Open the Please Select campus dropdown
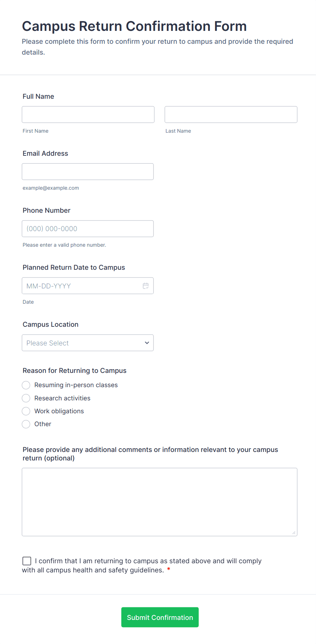The width and height of the screenshot is (316, 644). pos(82,343)
